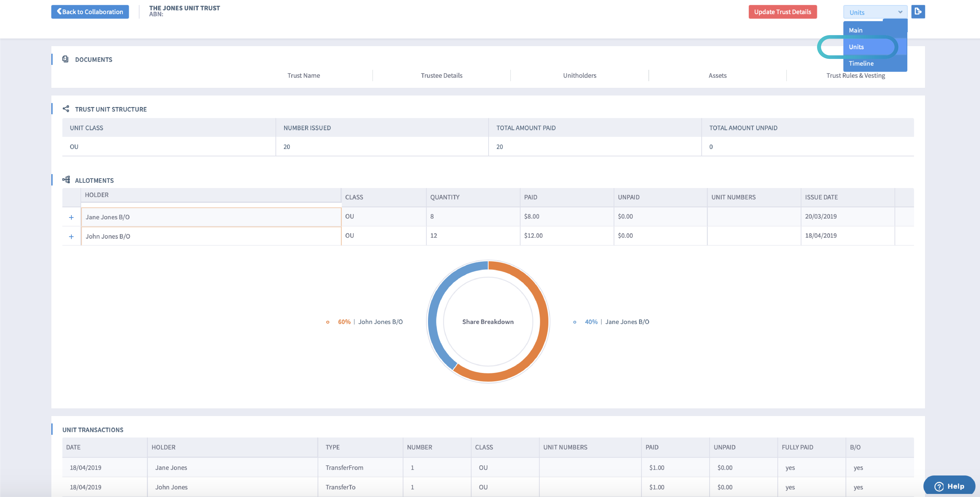Open the Units navigation dropdown chevron
The height and width of the screenshot is (497, 980).
point(900,12)
